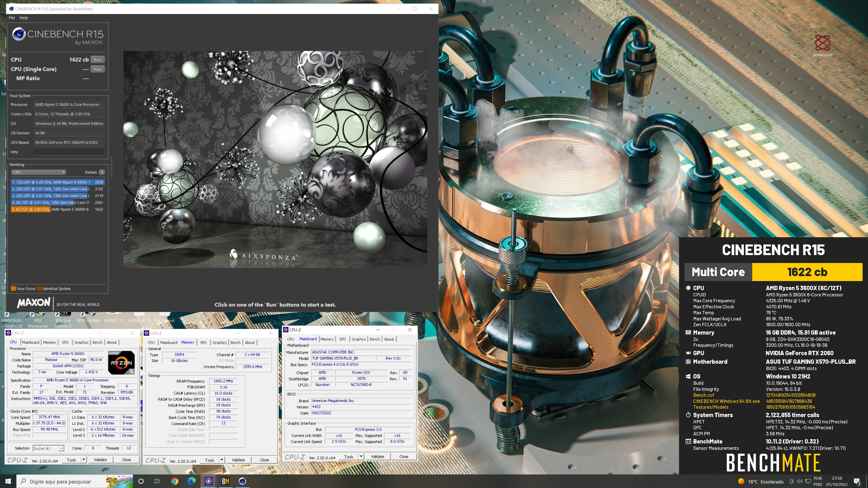Select Mainboard tab in CPU-Z CPU window
This screenshot has width=868, height=488.
coord(31,342)
